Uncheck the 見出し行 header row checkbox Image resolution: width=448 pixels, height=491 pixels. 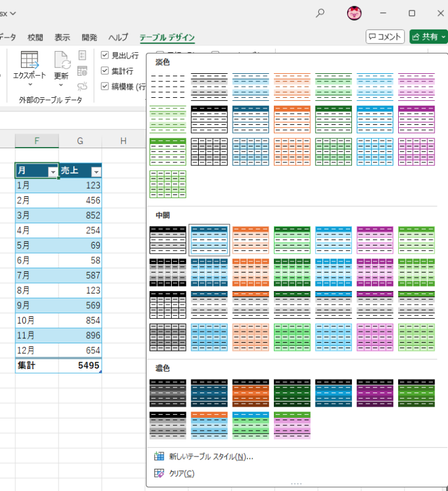pos(105,55)
